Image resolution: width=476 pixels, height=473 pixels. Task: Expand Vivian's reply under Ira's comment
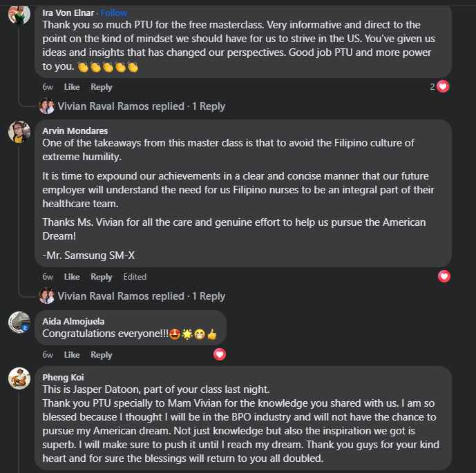click(141, 106)
